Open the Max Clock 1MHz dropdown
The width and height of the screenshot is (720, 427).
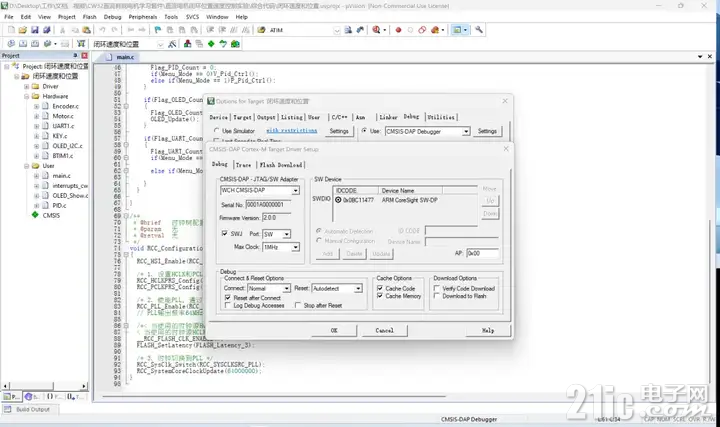[x=296, y=247]
